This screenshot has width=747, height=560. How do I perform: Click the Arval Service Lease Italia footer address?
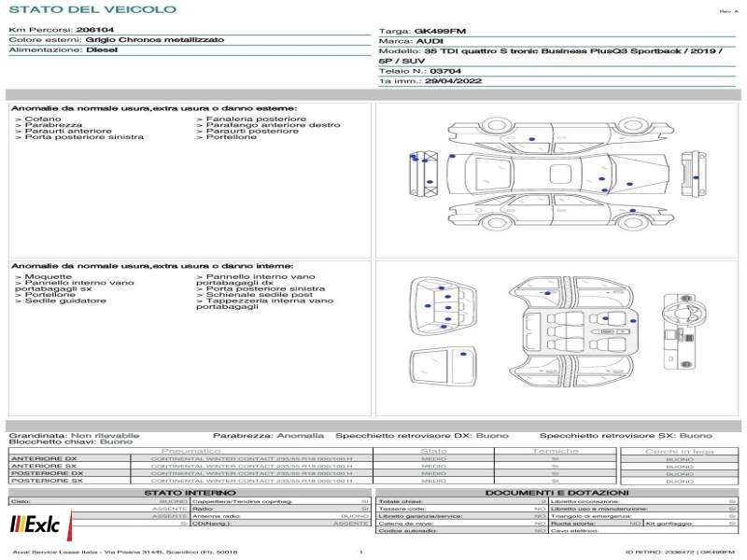125,553
